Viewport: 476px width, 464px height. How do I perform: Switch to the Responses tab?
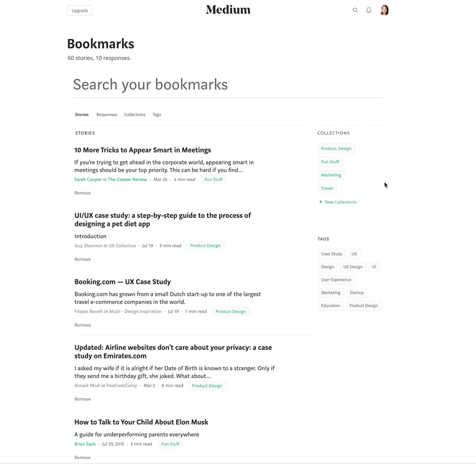click(x=107, y=114)
